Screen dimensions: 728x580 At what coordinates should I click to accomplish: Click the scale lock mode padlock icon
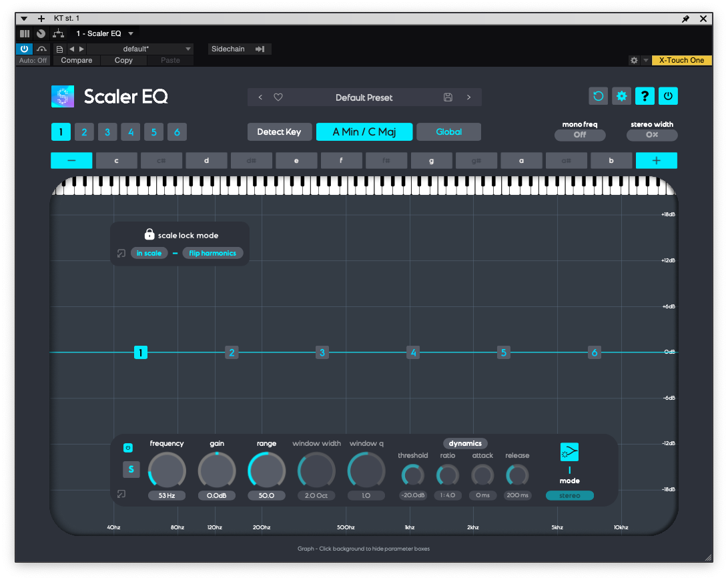pyautogui.click(x=149, y=234)
